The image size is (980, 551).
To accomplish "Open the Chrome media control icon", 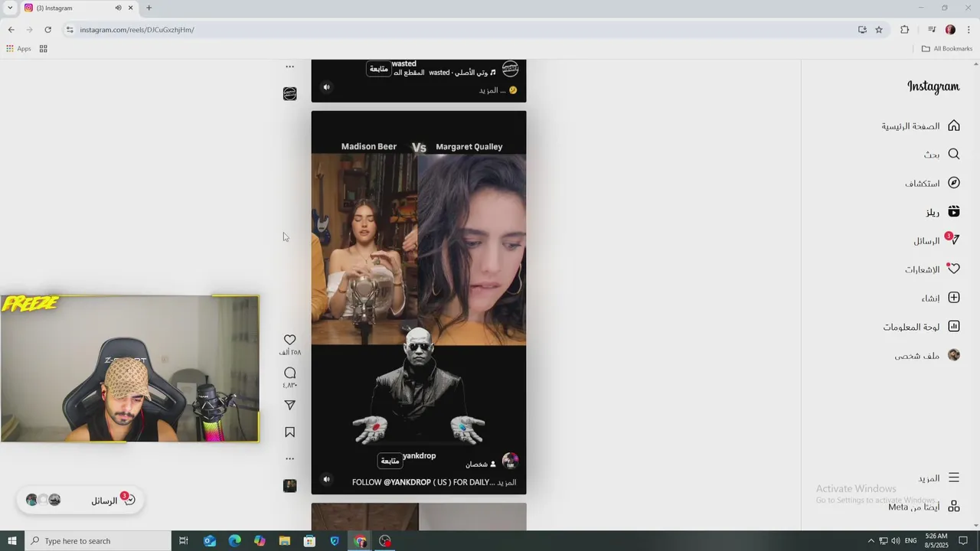I will 932,30.
